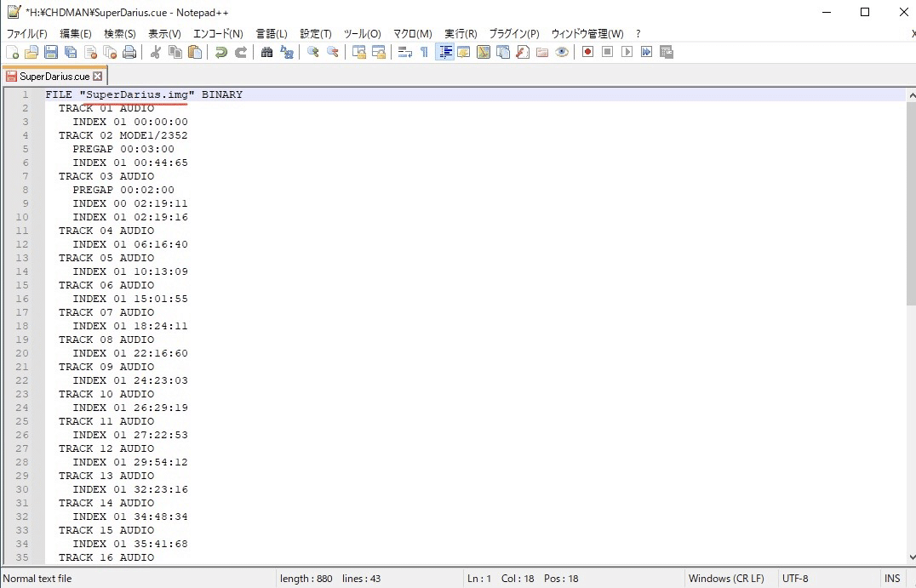Toggle INS insert mode in status bar
Image resolution: width=916 pixels, height=588 pixels.
(x=892, y=579)
